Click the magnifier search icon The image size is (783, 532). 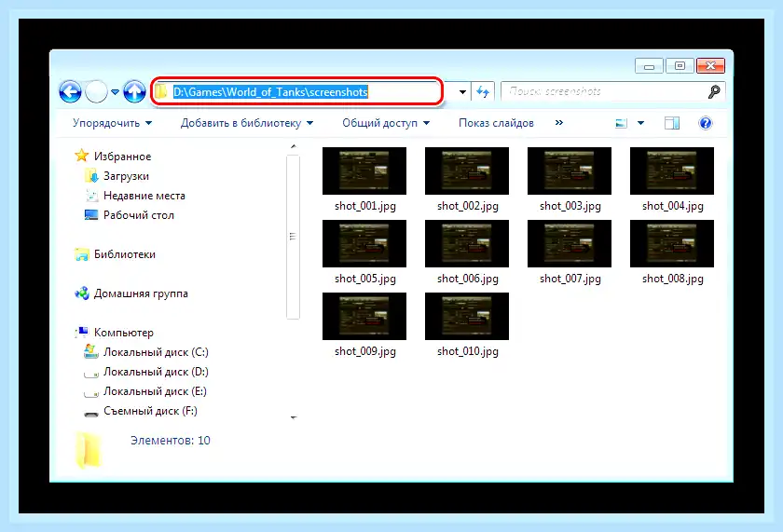(x=714, y=92)
